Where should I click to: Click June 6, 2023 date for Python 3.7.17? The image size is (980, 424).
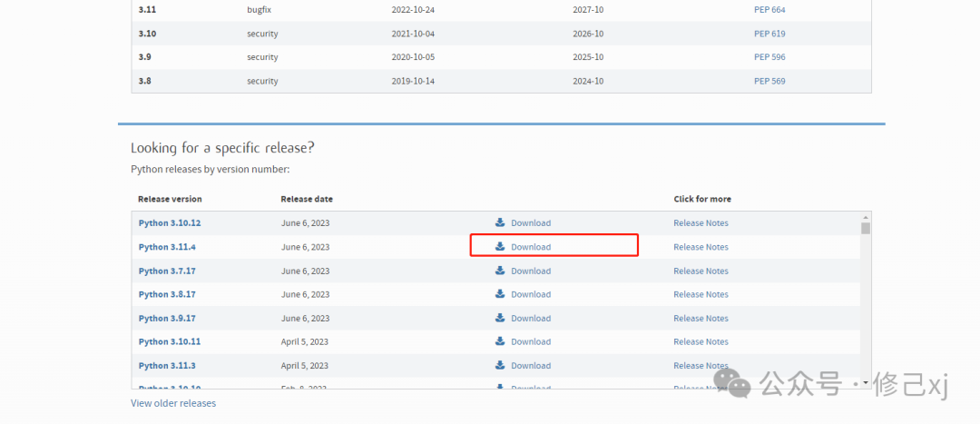(305, 271)
